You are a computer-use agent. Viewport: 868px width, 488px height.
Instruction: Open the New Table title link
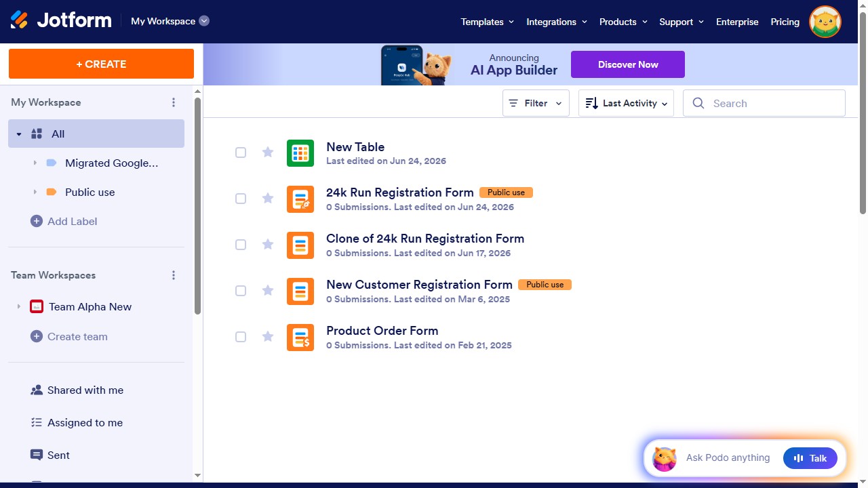(x=355, y=146)
